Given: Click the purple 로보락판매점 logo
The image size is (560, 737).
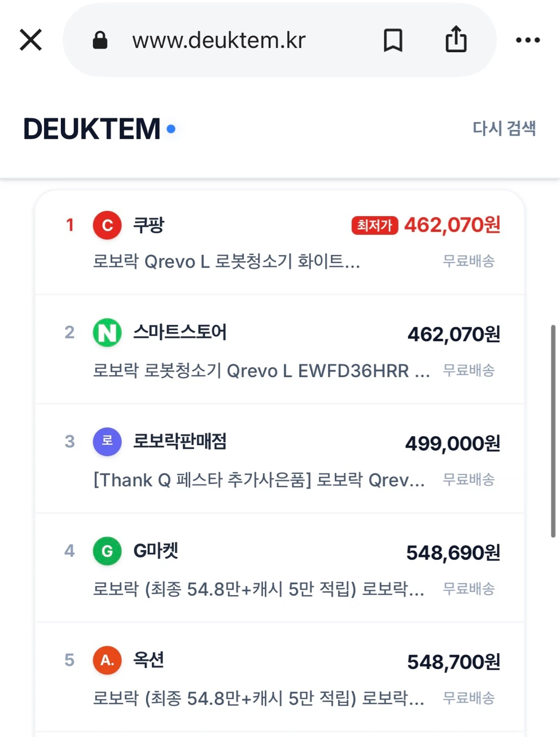Looking at the screenshot, I should click(107, 441).
